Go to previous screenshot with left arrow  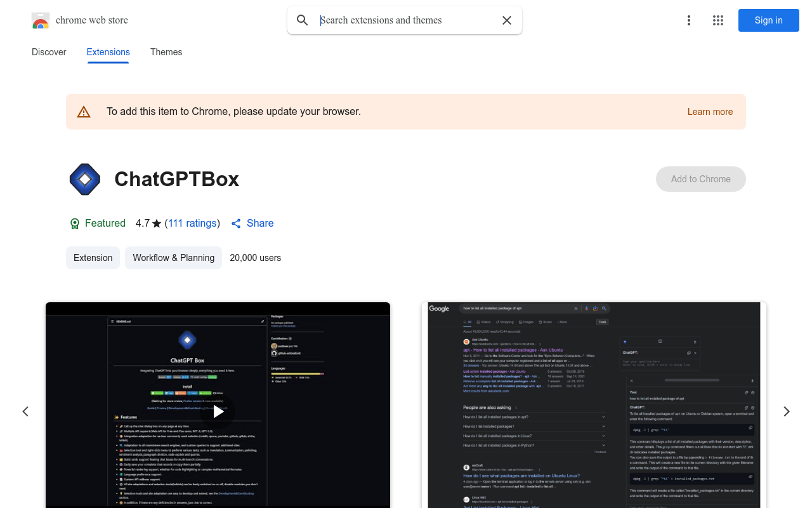(x=25, y=411)
